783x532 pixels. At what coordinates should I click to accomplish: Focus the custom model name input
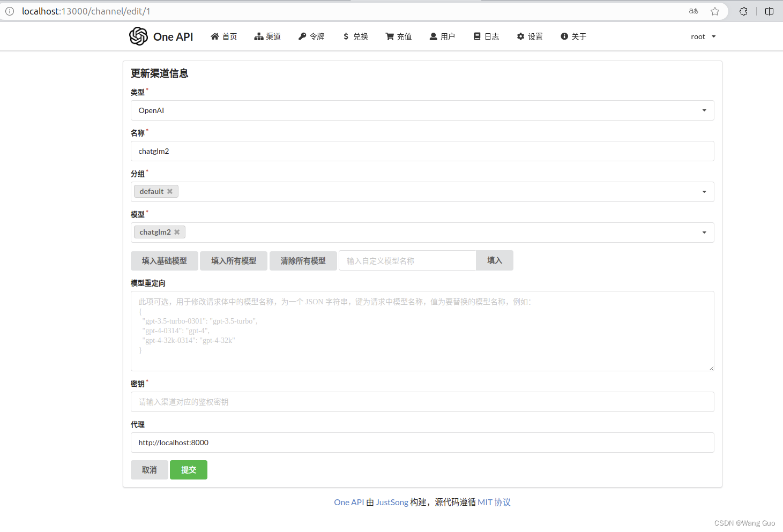pyautogui.click(x=407, y=261)
